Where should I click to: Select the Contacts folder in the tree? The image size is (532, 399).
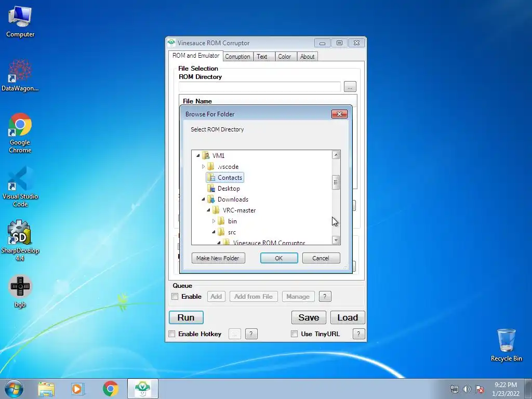225,178
